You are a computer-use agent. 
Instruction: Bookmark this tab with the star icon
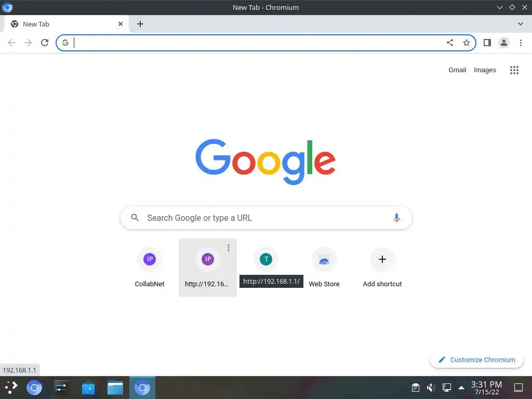tap(467, 43)
